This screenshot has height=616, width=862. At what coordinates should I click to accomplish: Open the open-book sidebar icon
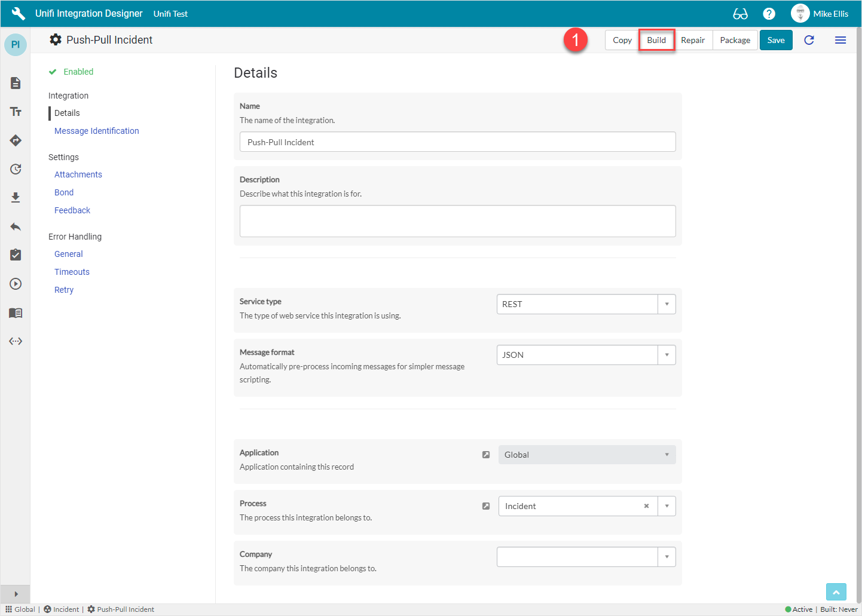tap(16, 312)
